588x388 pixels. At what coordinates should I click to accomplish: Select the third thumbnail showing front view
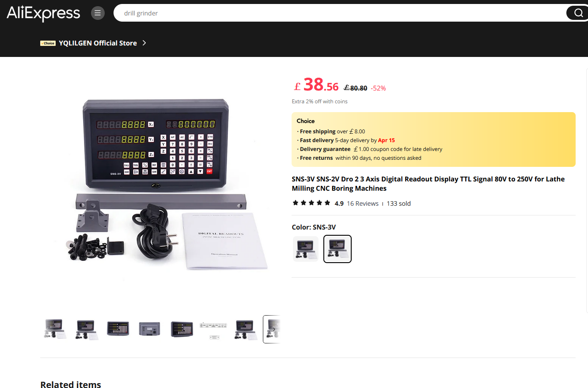coord(118,329)
